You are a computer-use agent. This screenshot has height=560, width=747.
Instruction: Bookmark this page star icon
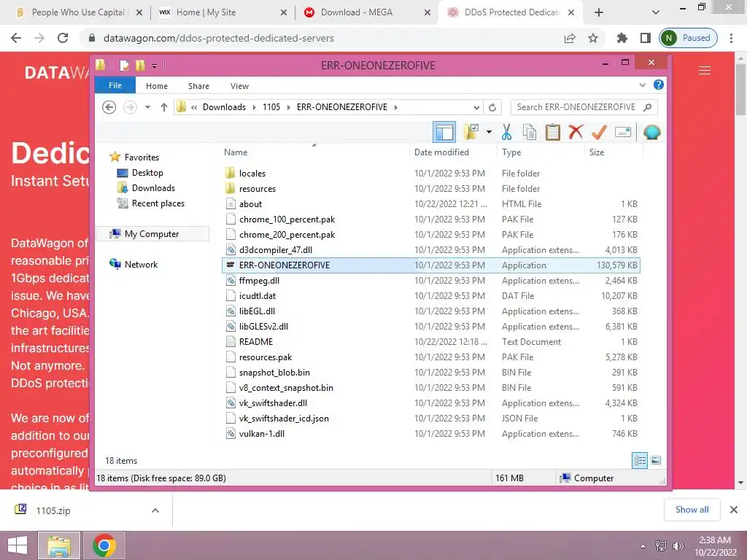click(592, 38)
